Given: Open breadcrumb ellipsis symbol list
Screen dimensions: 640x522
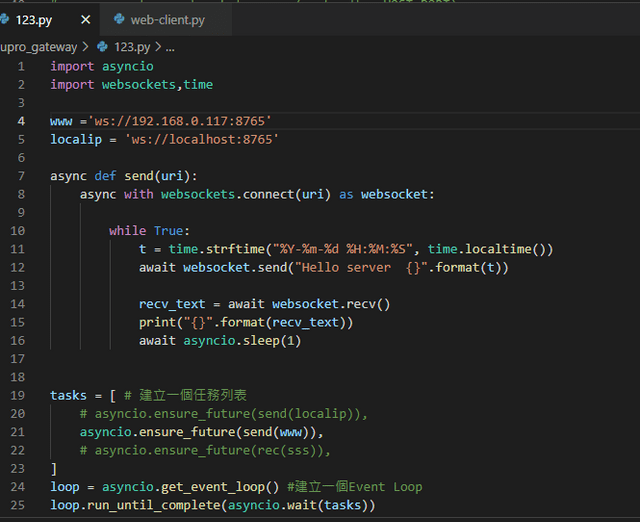Looking at the screenshot, I should [170, 48].
